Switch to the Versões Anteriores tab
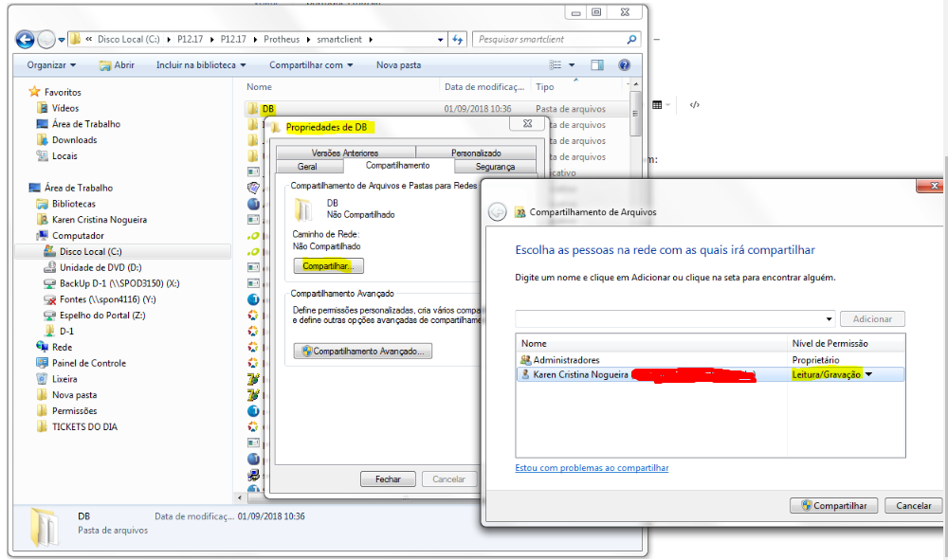Image resolution: width=948 pixels, height=560 pixels. 345,153
